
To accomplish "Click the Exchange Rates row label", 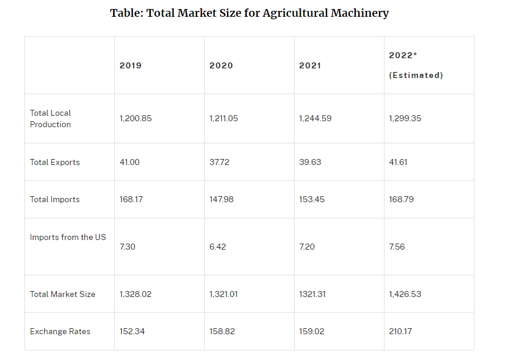I will pyautogui.click(x=60, y=331).
